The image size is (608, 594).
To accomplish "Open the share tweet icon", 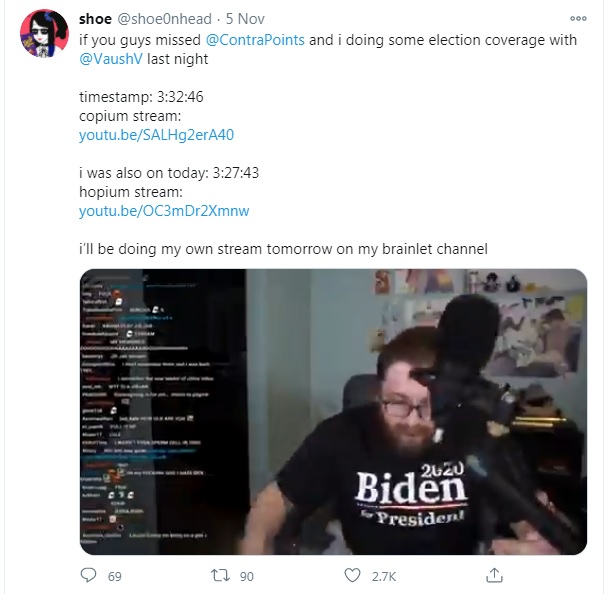I will [494, 575].
